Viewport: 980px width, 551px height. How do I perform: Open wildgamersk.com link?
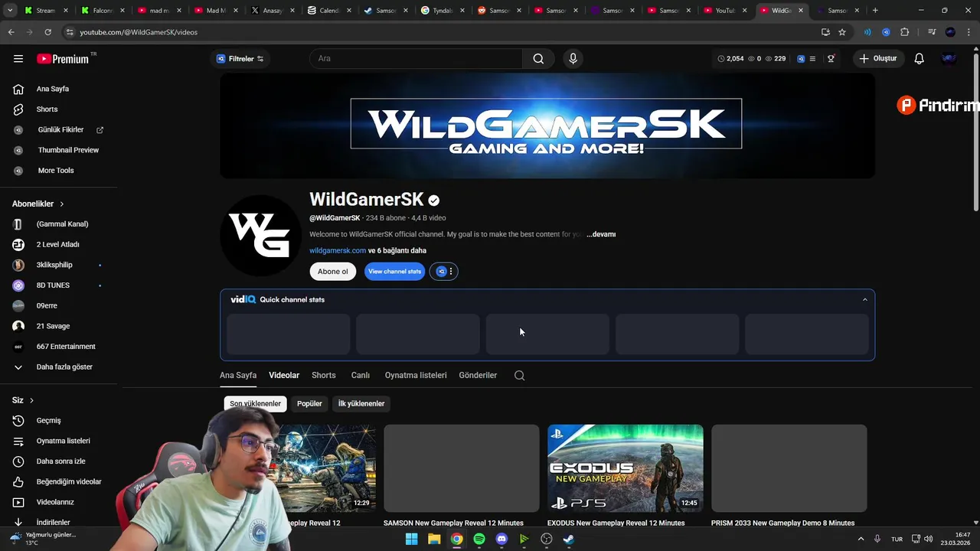pos(338,250)
